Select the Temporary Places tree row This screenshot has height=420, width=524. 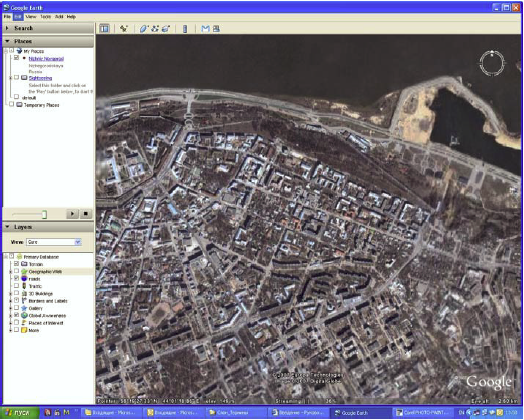point(41,105)
